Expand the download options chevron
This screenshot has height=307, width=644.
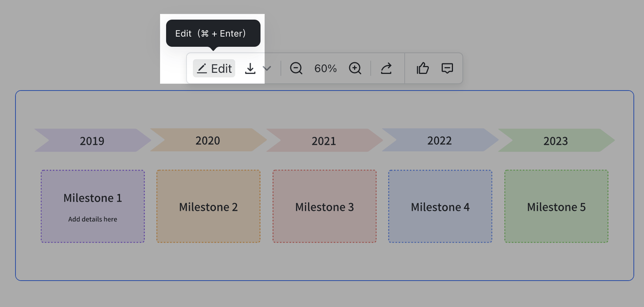[x=267, y=68]
